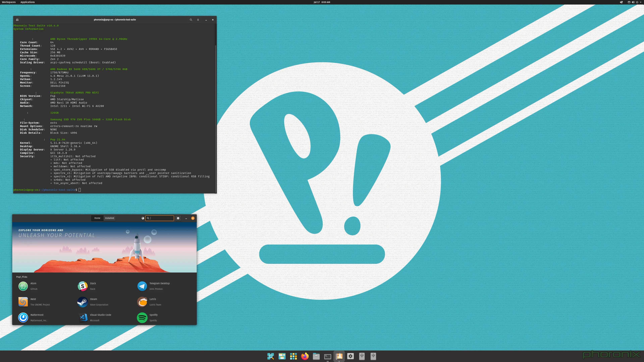Click the 'GNOME Shell 3.38.4' value

click(x=65, y=146)
